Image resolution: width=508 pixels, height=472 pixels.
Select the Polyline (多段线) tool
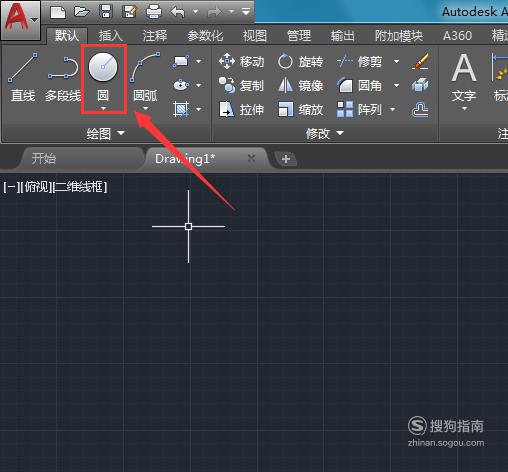[x=63, y=77]
